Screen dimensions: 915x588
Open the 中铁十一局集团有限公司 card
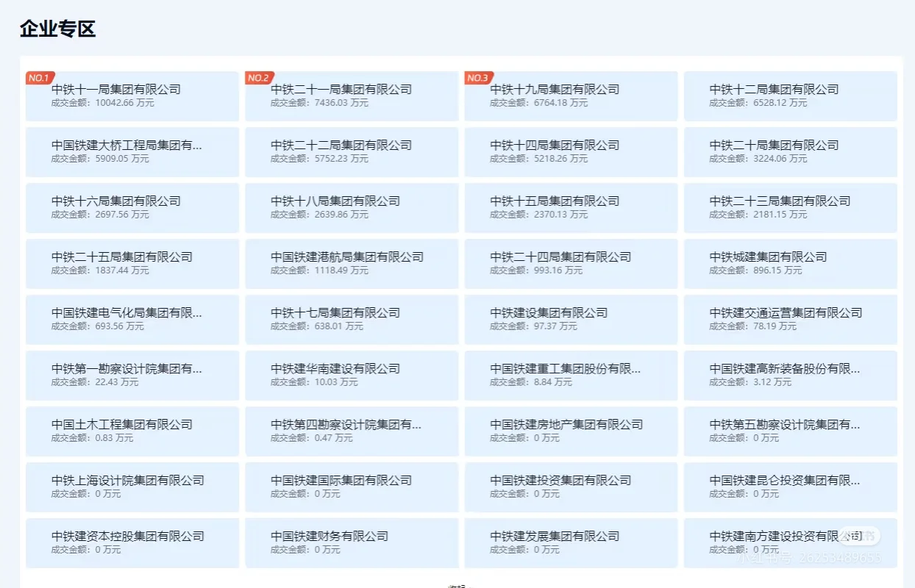tap(132, 96)
